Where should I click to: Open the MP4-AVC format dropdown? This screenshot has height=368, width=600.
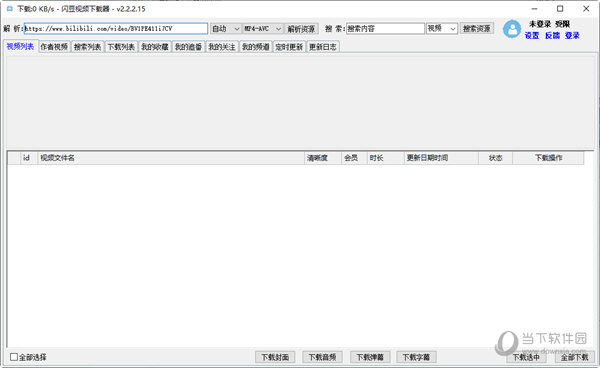click(x=263, y=29)
